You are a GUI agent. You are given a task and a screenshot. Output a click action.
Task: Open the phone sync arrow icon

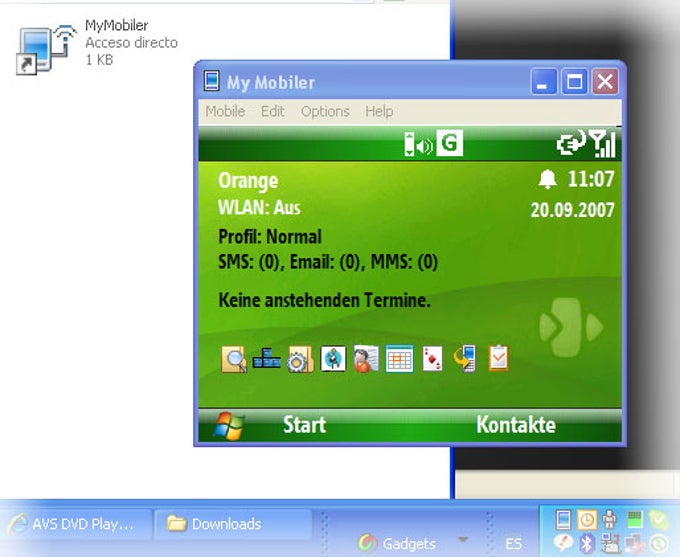pyautogui.click(x=465, y=359)
